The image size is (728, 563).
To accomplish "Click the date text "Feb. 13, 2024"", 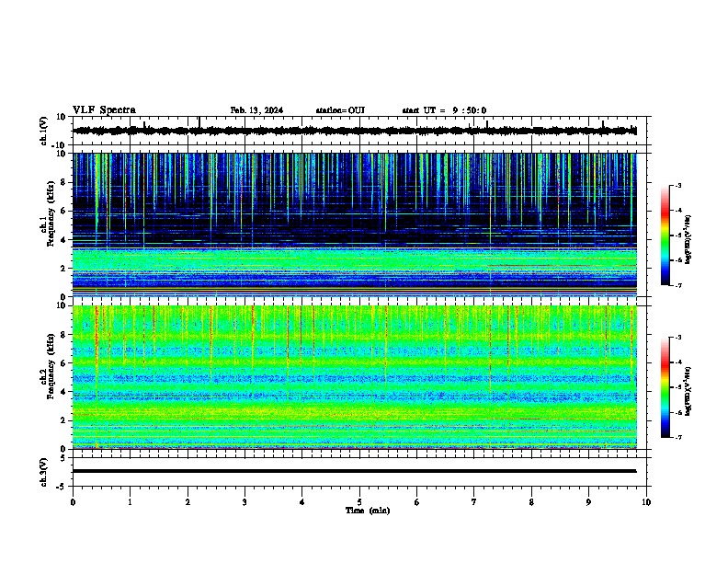I will 256,110.
